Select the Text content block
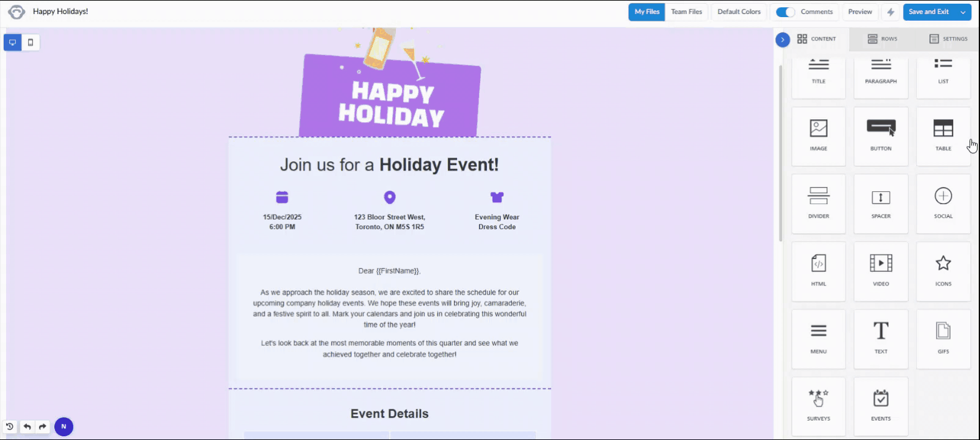Image resolution: width=980 pixels, height=440 pixels. tap(880, 339)
